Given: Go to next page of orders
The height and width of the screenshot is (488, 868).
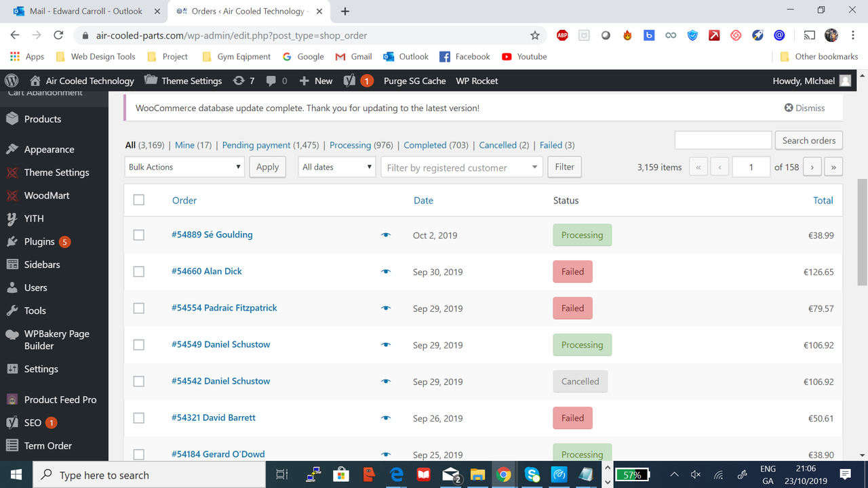Looking at the screenshot, I should [812, 167].
